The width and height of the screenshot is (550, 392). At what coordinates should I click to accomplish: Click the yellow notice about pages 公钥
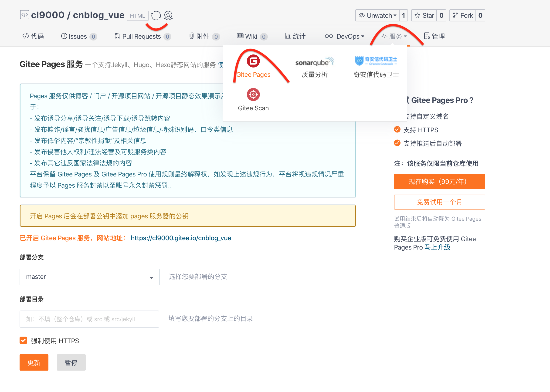click(188, 216)
